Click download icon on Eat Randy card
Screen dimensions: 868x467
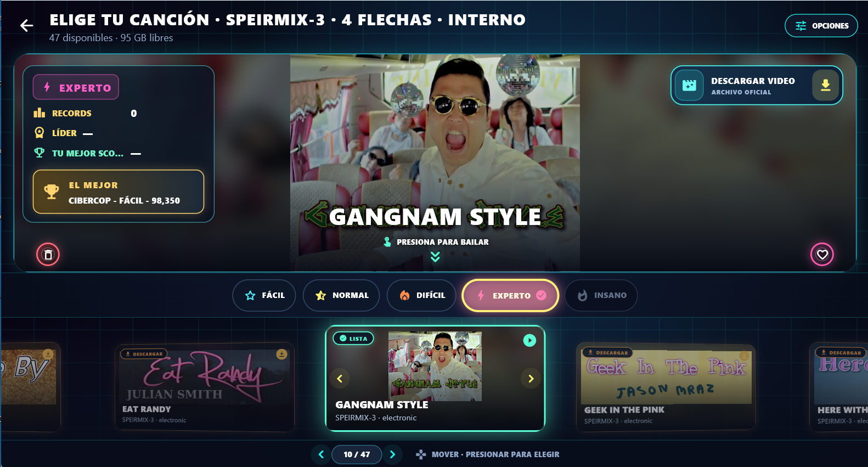[x=281, y=355]
